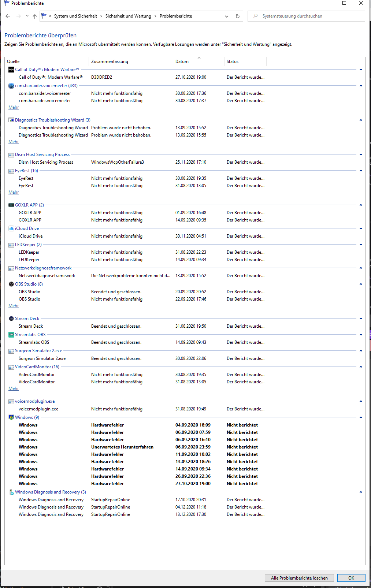Click the com.barraider.voicemeeter group icon

click(x=11, y=86)
